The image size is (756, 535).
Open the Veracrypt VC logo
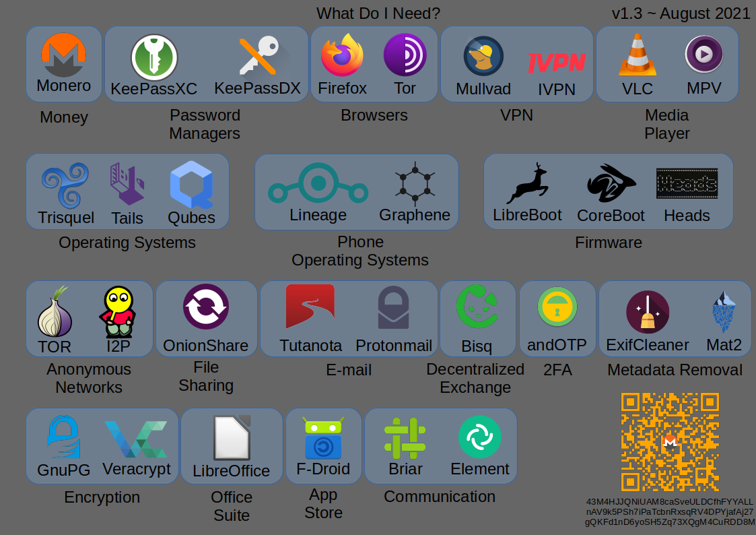coord(137,439)
